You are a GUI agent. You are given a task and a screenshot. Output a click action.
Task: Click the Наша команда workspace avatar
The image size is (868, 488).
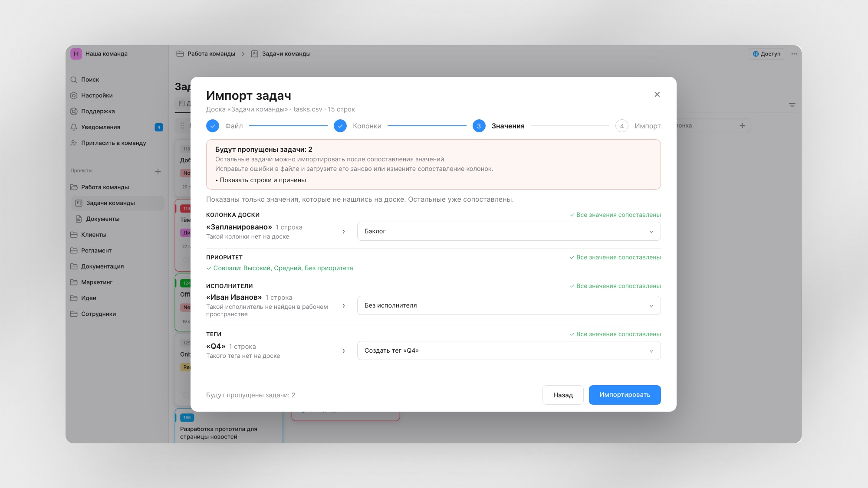(76, 54)
